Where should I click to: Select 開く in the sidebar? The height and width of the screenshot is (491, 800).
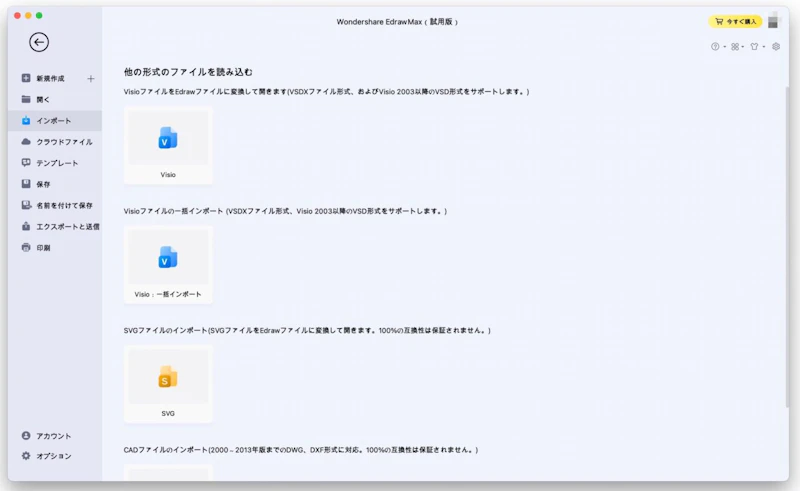[55, 100]
